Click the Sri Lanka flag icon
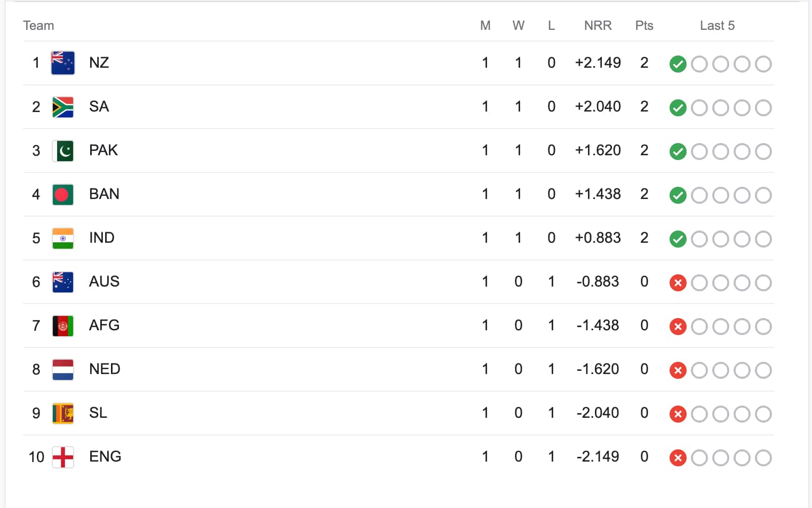The image size is (812, 508). tap(63, 413)
